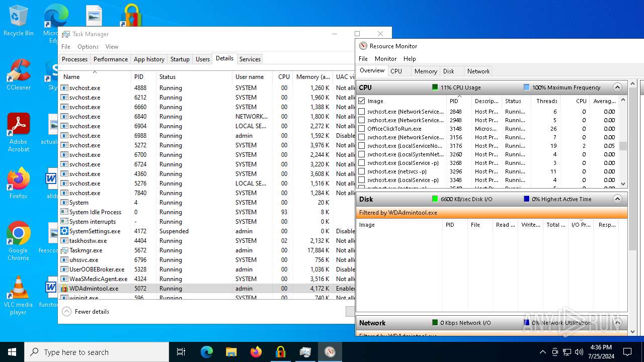The image size is (644, 362).
Task: Open the Task Manager Options menu
Action: pyautogui.click(x=88, y=47)
